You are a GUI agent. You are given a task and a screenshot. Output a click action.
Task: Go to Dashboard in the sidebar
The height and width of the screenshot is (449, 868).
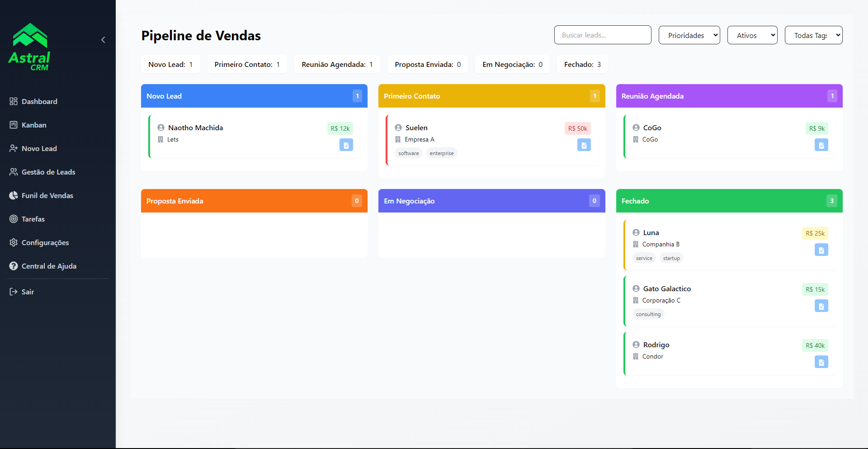39,102
